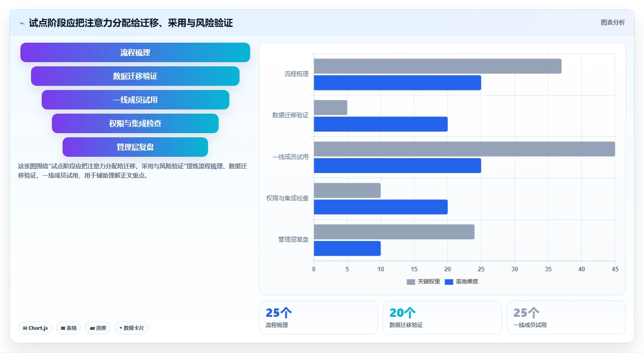
Task: Toggle the 落地难度 legend series
Action: [x=461, y=282]
